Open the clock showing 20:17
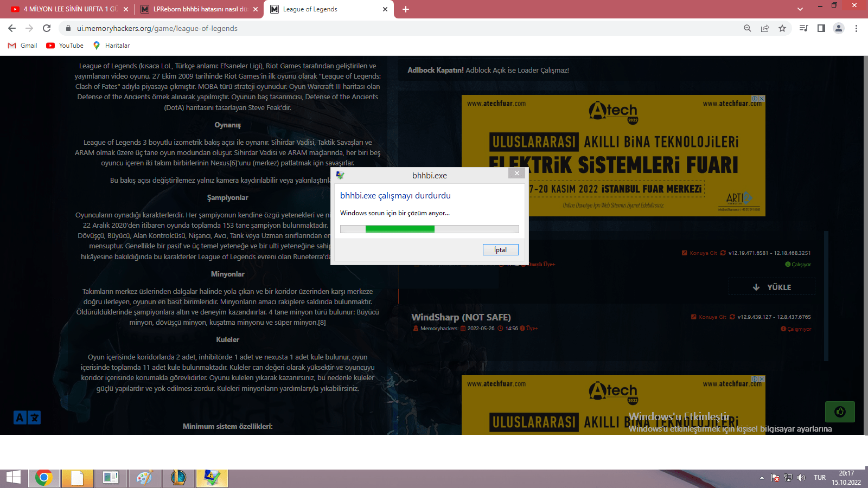The height and width of the screenshot is (488, 868). click(846, 478)
